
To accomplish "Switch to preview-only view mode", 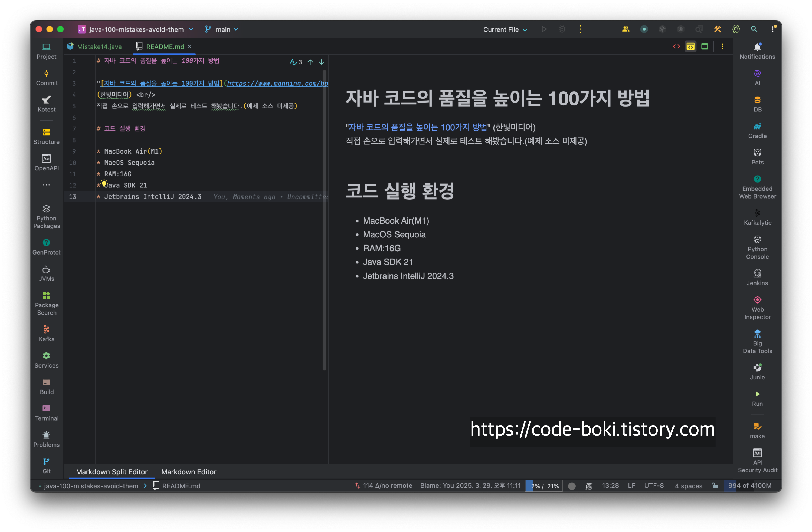I will pos(705,47).
